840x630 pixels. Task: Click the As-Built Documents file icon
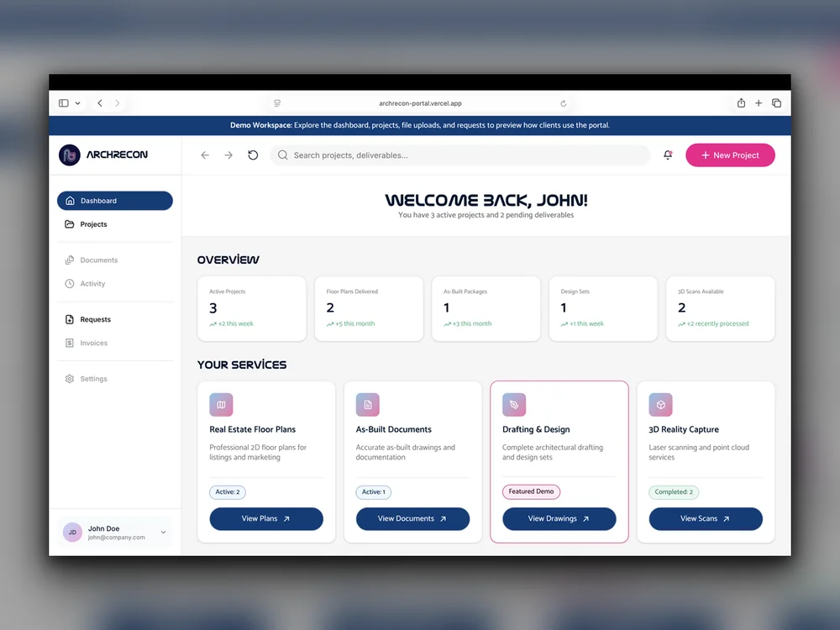click(x=368, y=405)
